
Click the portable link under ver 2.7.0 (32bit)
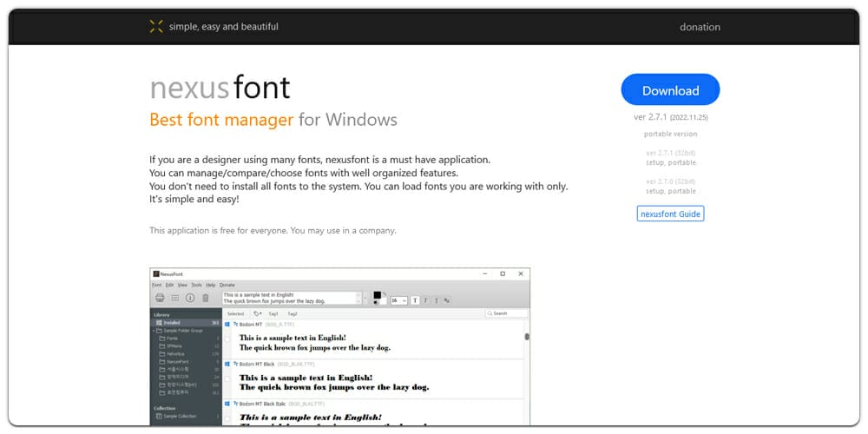(682, 191)
